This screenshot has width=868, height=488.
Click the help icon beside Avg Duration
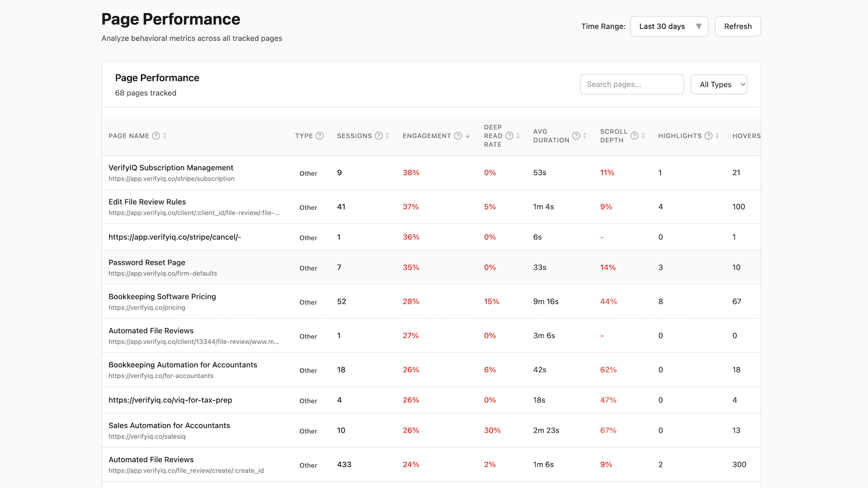(x=576, y=136)
